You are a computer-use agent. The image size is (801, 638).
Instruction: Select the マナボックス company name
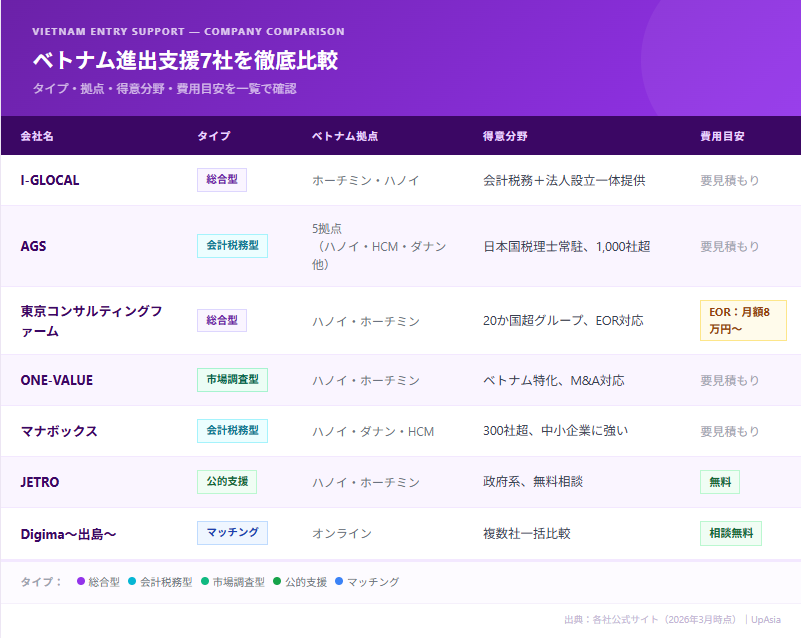click(59, 431)
